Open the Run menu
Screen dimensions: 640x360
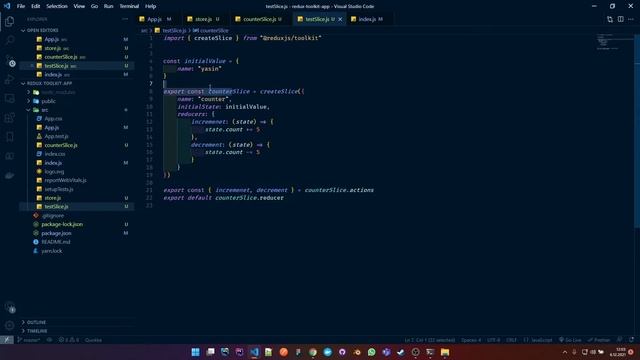pyautogui.click(x=108, y=6)
